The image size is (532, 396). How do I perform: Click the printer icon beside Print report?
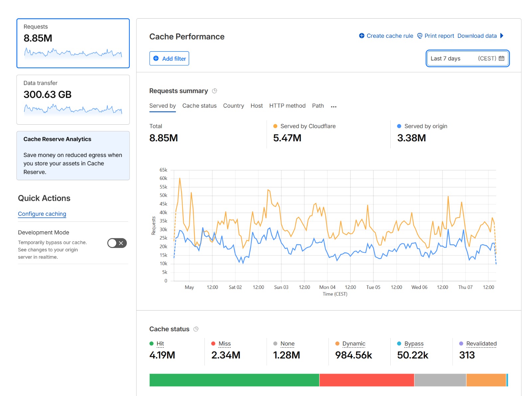tap(420, 36)
